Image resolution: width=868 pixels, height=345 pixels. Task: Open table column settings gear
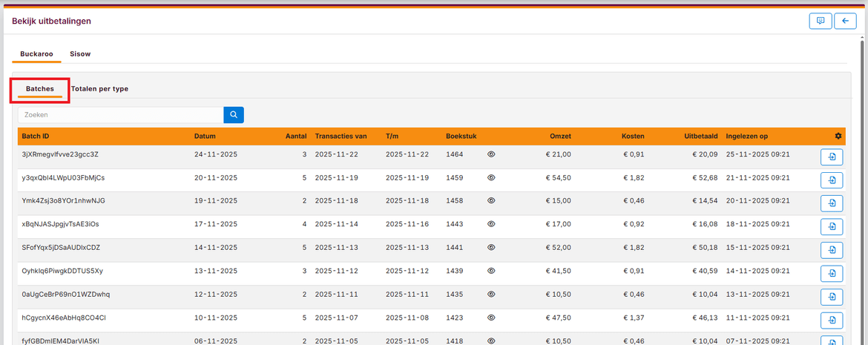coord(838,137)
